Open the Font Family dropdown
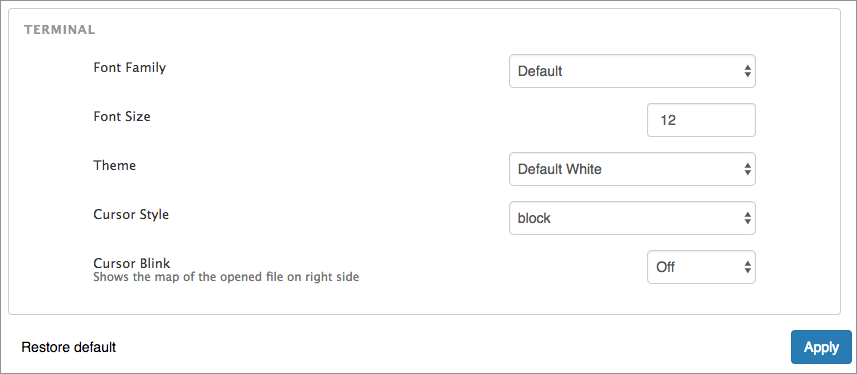Image resolution: width=857 pixels, height=374 pixels. [x=632, y=71]
